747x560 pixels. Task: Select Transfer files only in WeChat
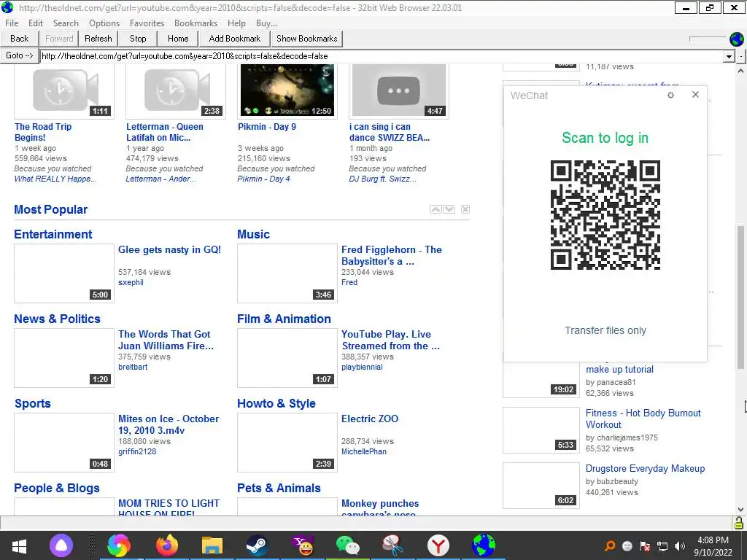point(605,330)
